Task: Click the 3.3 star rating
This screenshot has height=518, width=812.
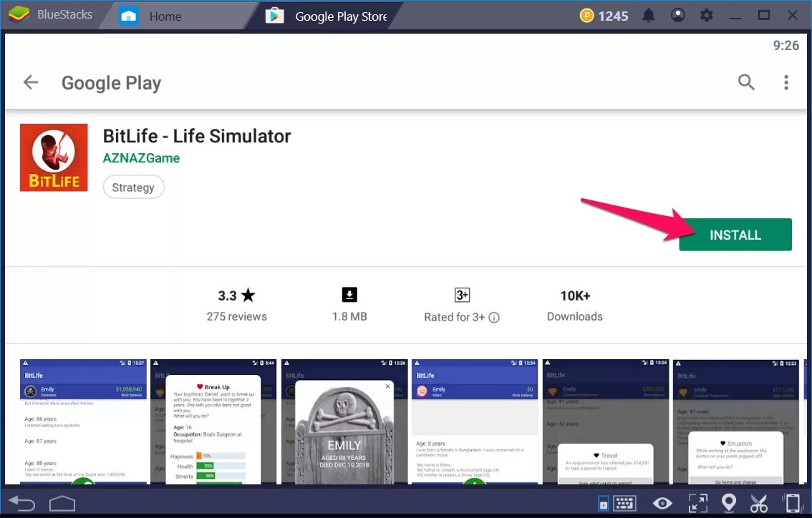Action: [x=237, y=295]
